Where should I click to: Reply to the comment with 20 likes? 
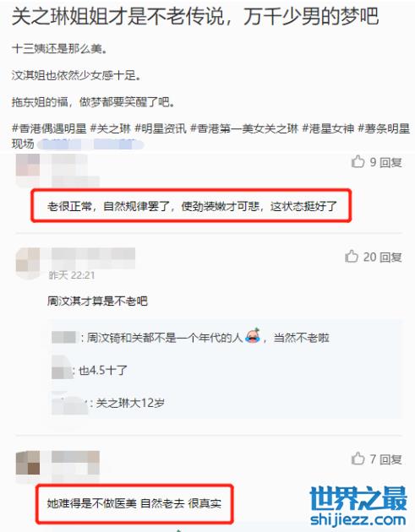(x=390, y=258)
